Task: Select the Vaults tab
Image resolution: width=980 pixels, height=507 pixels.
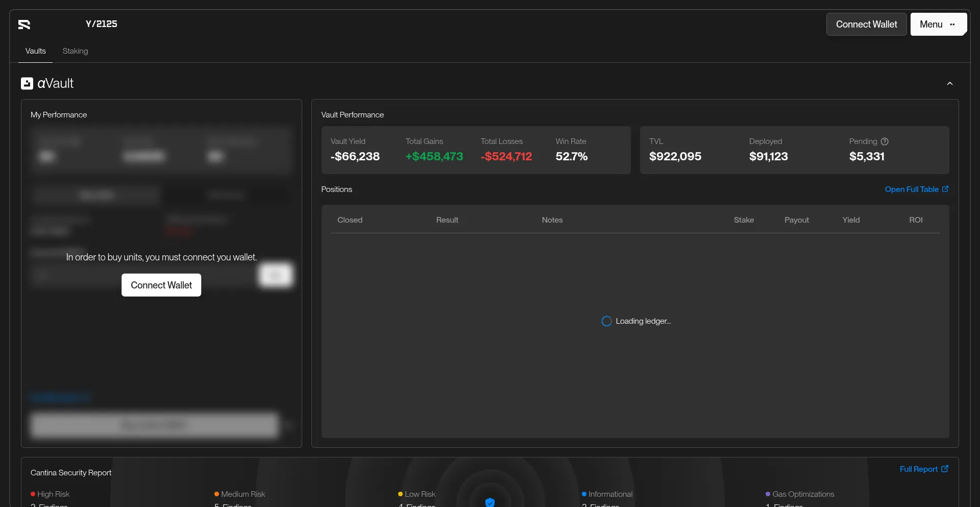Action: [x=36, y=51]
